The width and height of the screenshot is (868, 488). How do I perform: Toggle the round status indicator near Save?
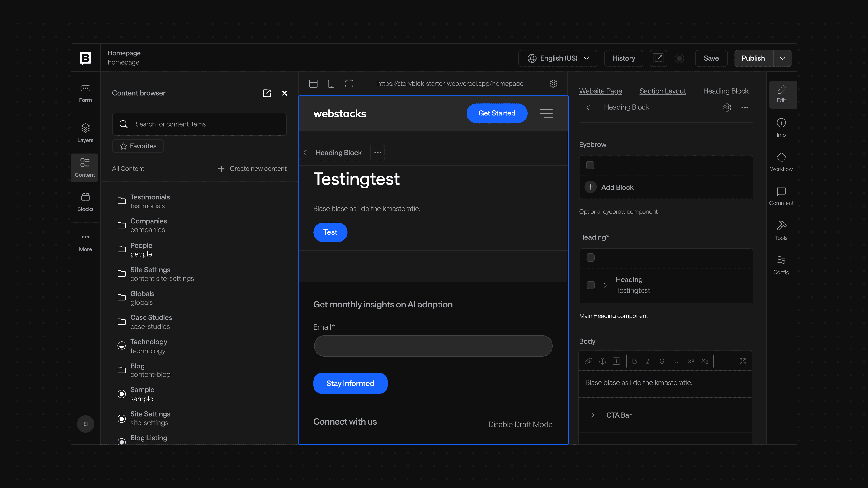click(x=679, y=58)
